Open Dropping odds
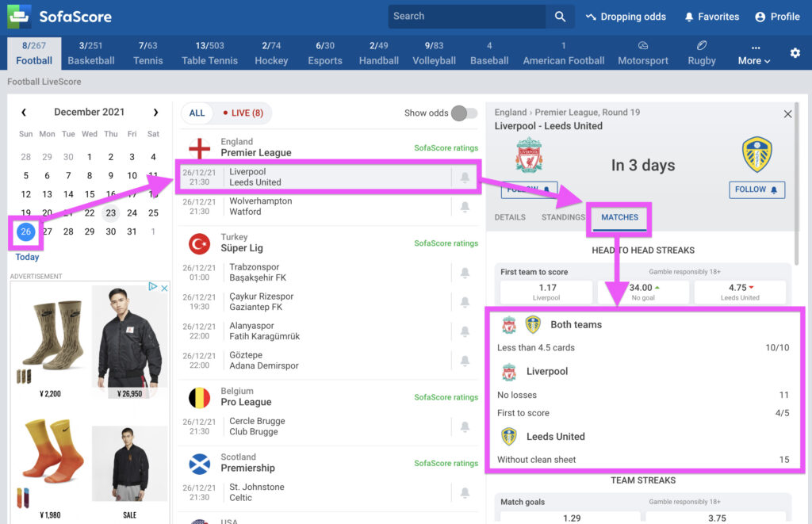 (626, 17)
